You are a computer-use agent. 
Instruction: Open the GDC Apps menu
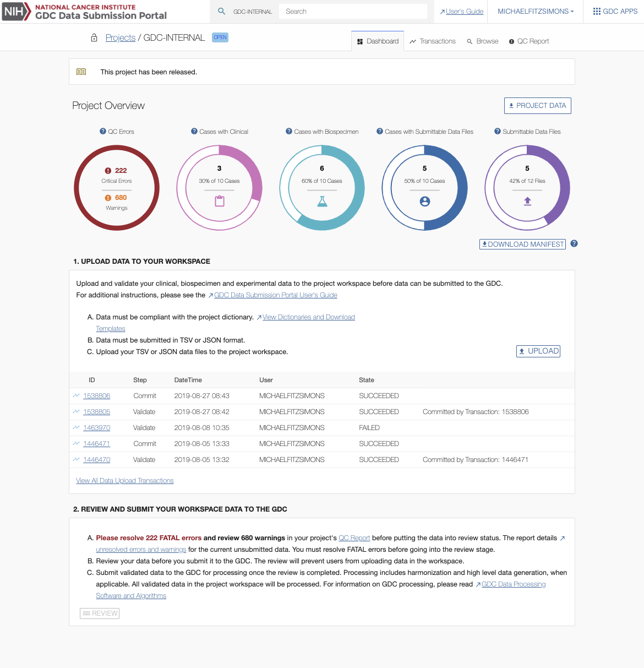pos(615,12)
